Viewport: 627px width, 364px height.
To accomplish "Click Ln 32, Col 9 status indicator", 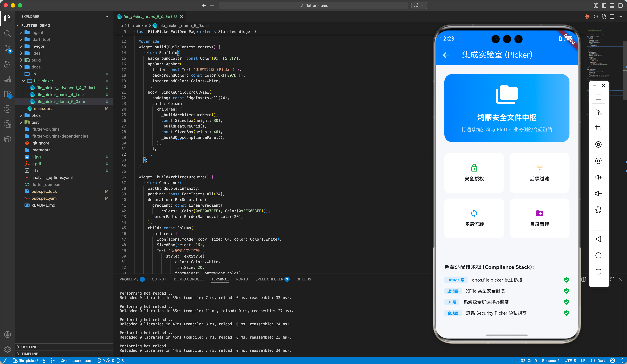I will click(526, 361).
